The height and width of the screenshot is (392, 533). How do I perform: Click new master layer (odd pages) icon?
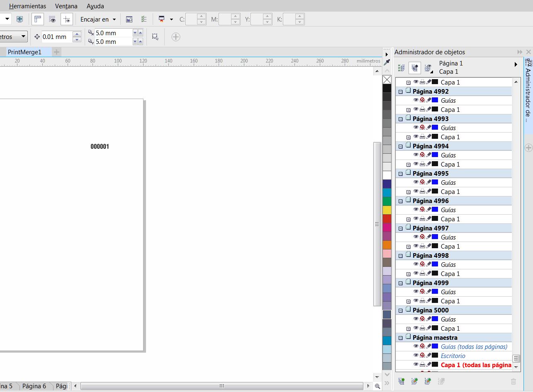pyautogui.click(x=427, y=381)
